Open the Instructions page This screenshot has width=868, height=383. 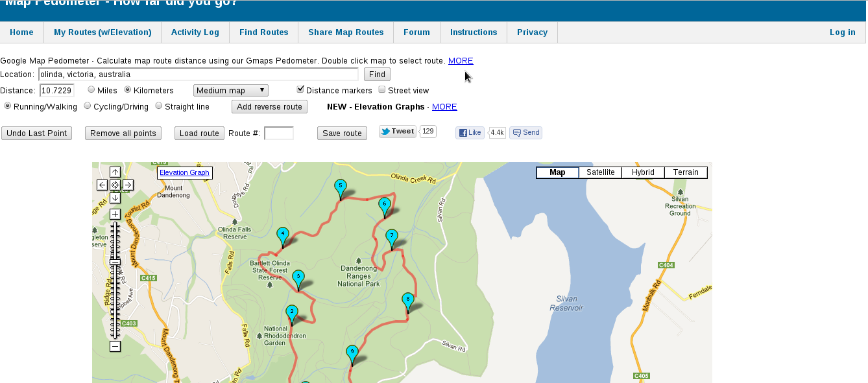(473, 32)
